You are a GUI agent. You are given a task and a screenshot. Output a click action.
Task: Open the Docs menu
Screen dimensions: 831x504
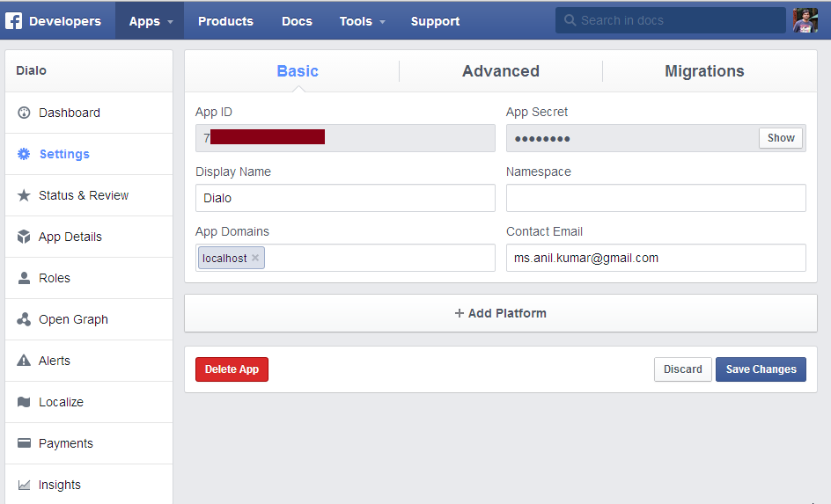pyautogui.click(x=297, y=21)
